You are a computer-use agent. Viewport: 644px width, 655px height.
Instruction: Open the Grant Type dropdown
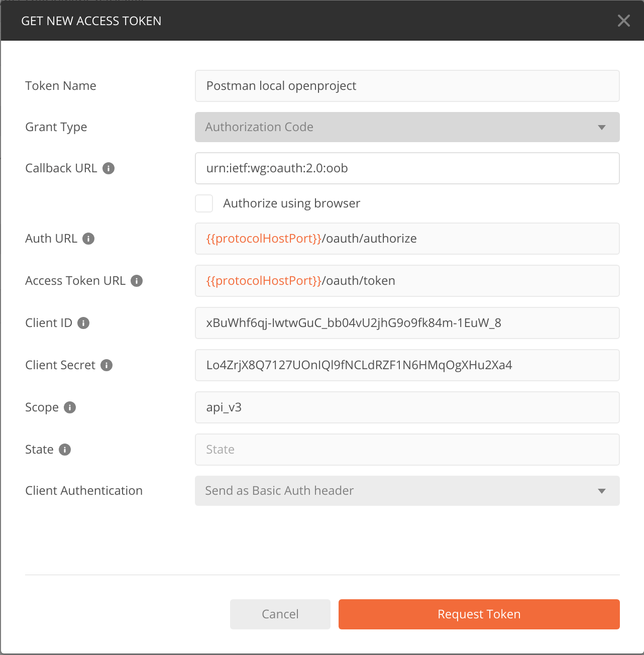[407, 127]
